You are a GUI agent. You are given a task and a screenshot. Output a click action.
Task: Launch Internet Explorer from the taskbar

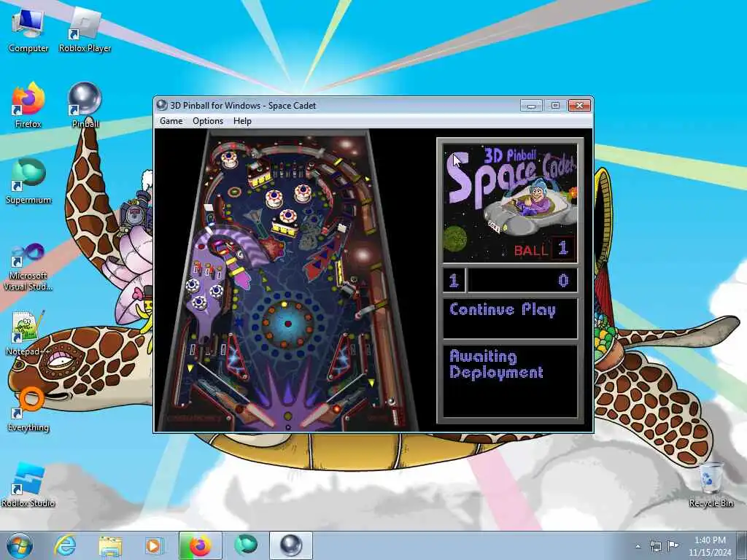[65, 545]
